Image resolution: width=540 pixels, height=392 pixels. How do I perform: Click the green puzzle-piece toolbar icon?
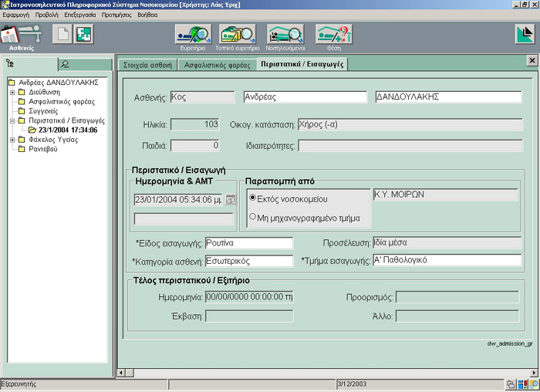coord(83,34)
